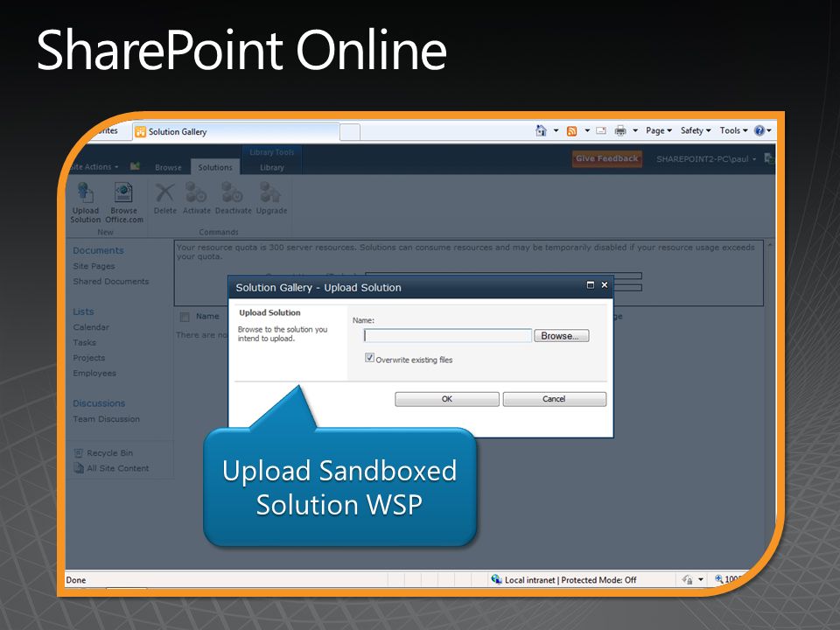840x630 pixels.
Task: Close the Upload Solution dialog
Action: [x=605, y=285]
